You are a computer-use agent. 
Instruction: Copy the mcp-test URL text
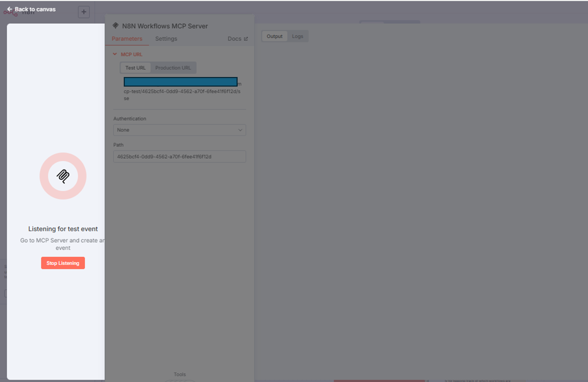pos(182,91)
